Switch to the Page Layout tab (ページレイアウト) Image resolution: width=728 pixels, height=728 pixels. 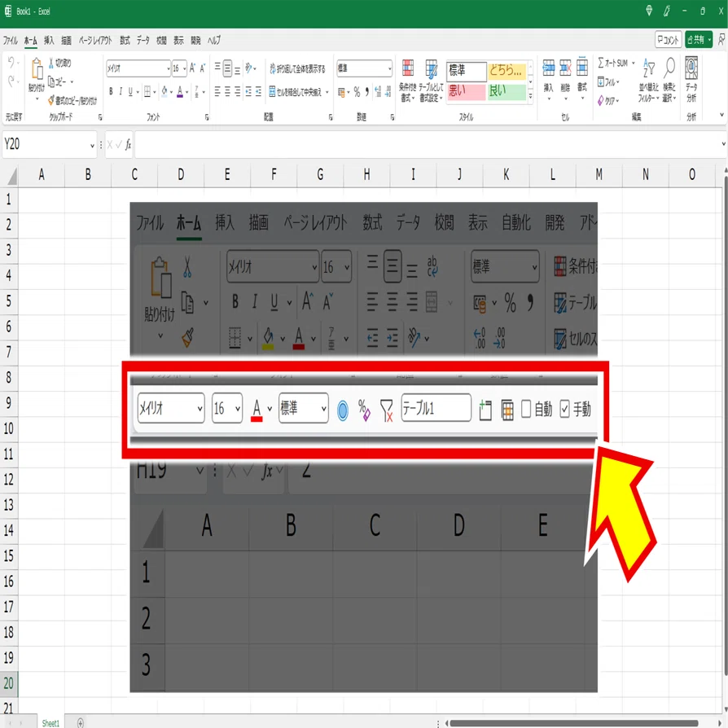pyautogui.click(x=95, y=41)
